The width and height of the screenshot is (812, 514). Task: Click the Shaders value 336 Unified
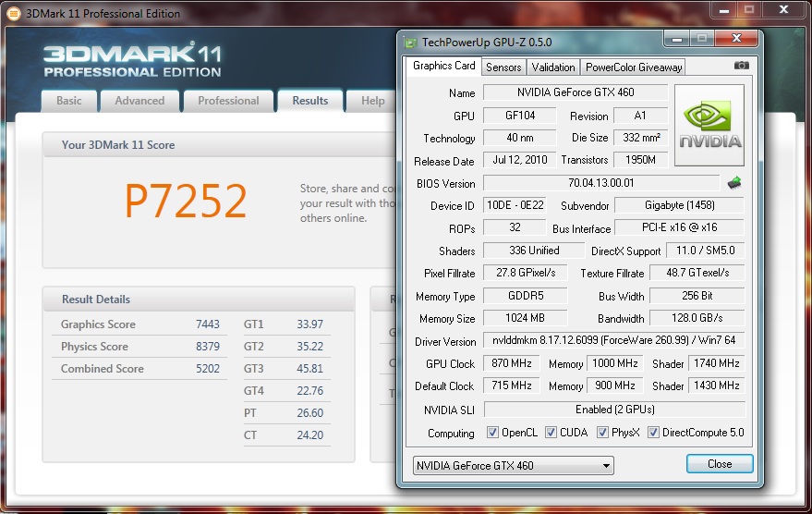(x=534, y=251)
